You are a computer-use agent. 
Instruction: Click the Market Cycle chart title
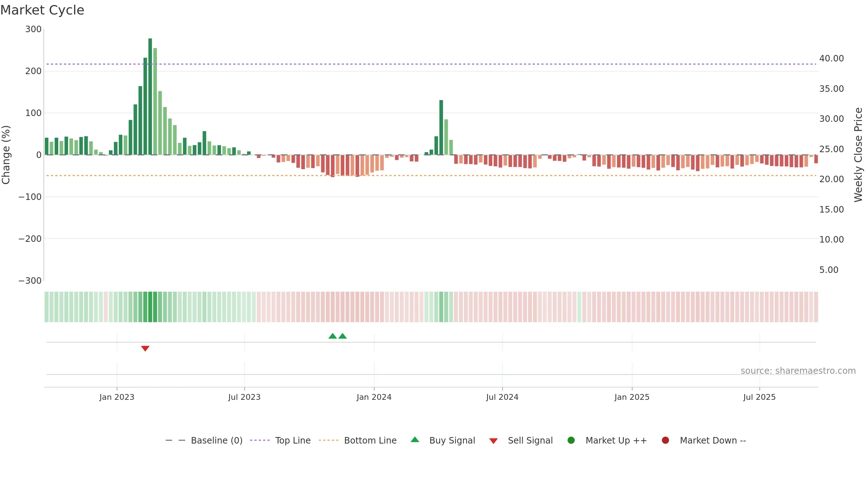42,10
